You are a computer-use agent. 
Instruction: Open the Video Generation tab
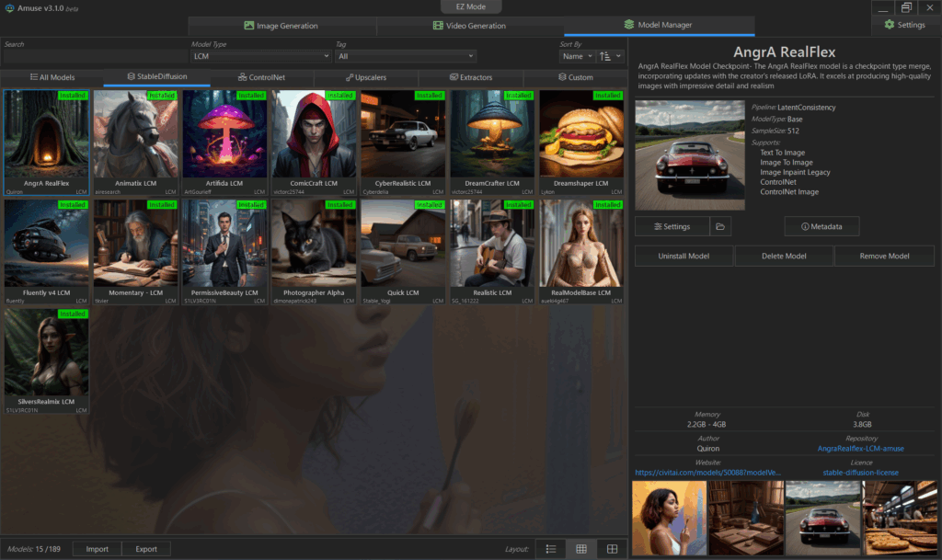click(x=470, y=26)
